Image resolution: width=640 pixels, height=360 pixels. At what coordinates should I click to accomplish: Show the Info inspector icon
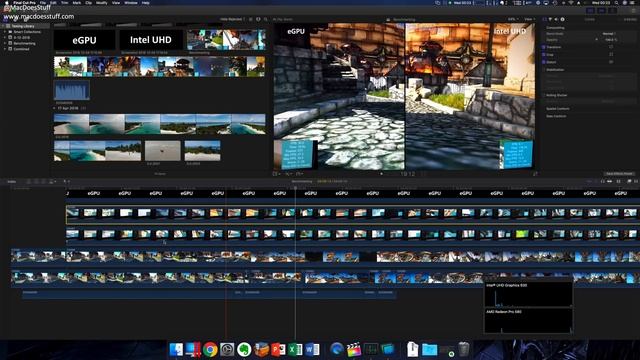[562, 19]
